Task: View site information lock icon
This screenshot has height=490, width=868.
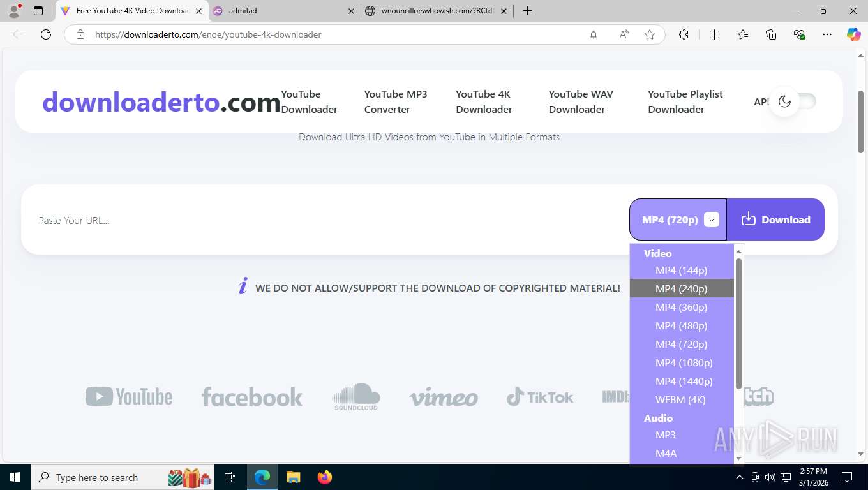Action: (x=80, y=34)
